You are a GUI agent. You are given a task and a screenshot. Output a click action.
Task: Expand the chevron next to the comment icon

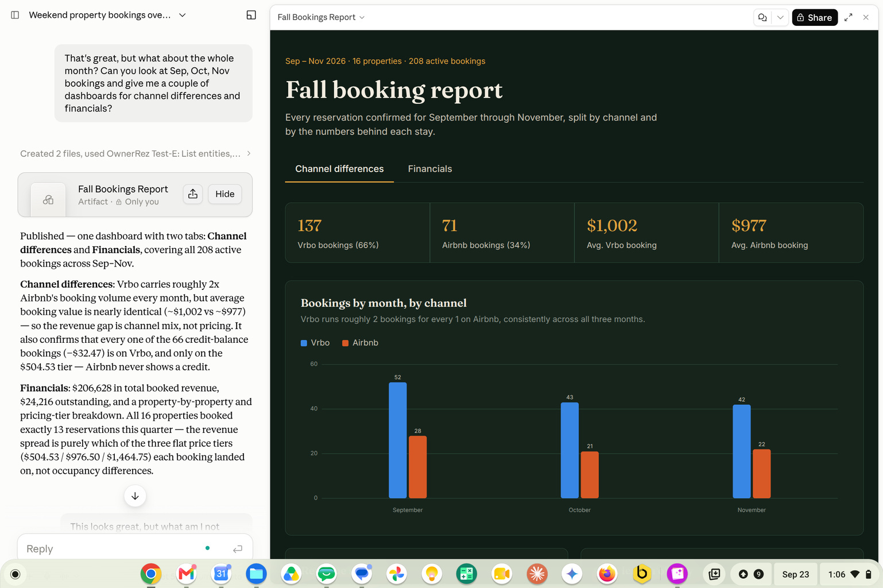(x=780, y=17)
